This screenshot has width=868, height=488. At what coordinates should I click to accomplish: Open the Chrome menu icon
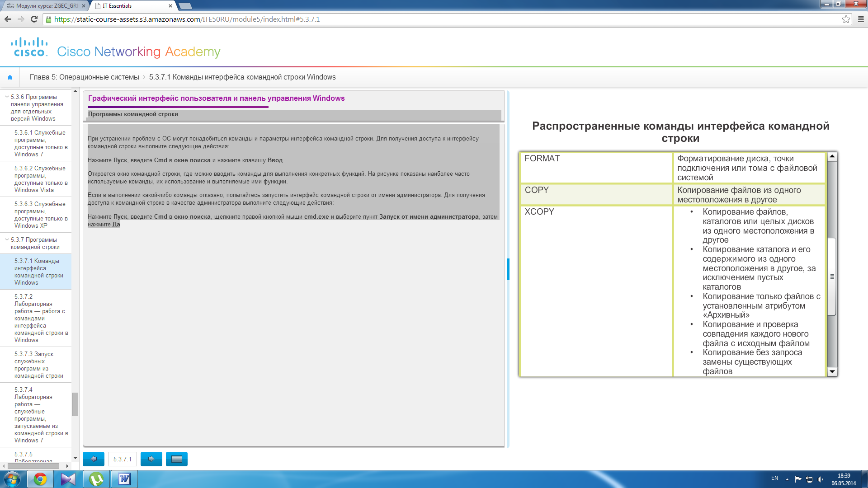coord(861,19)
